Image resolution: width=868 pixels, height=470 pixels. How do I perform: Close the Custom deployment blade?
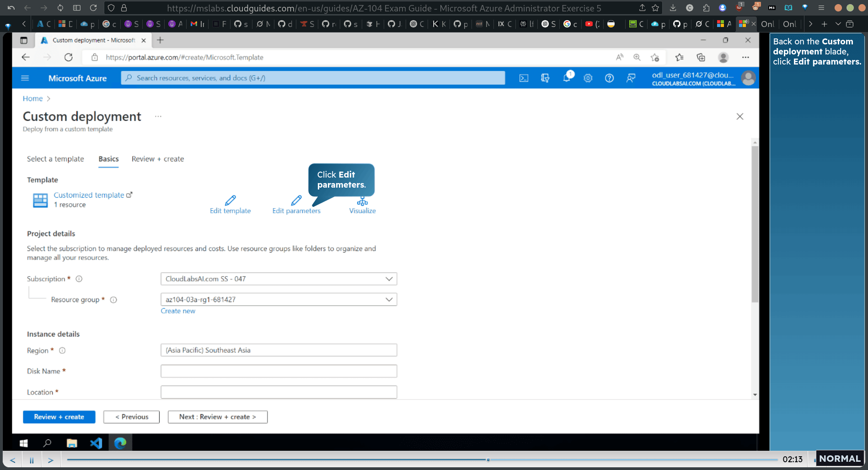740,116
